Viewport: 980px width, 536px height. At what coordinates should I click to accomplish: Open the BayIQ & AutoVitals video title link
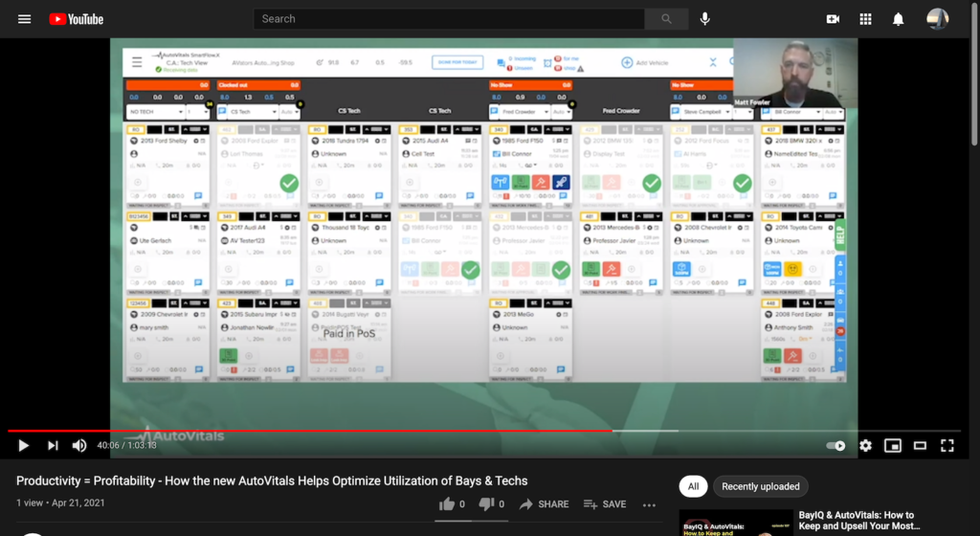click(x=858, y=521)
